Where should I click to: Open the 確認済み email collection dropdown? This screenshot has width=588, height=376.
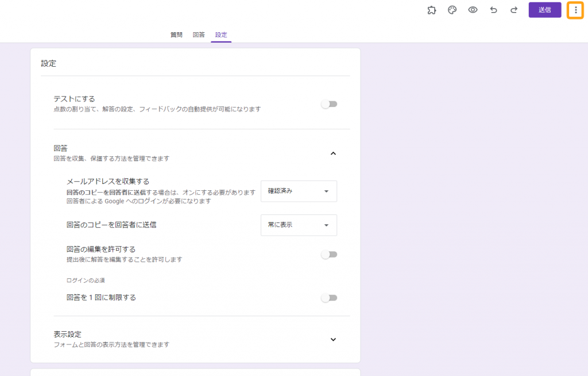(x=299, y=191)
